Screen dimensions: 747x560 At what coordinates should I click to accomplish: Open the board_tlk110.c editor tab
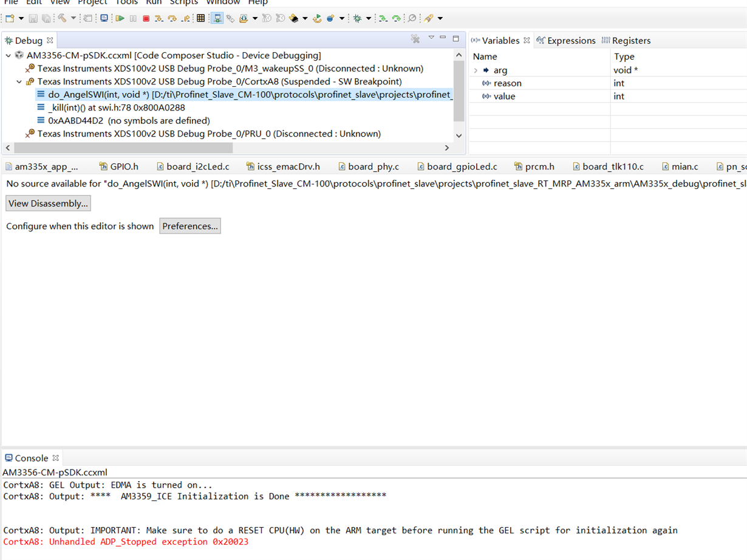click(608, 166)
